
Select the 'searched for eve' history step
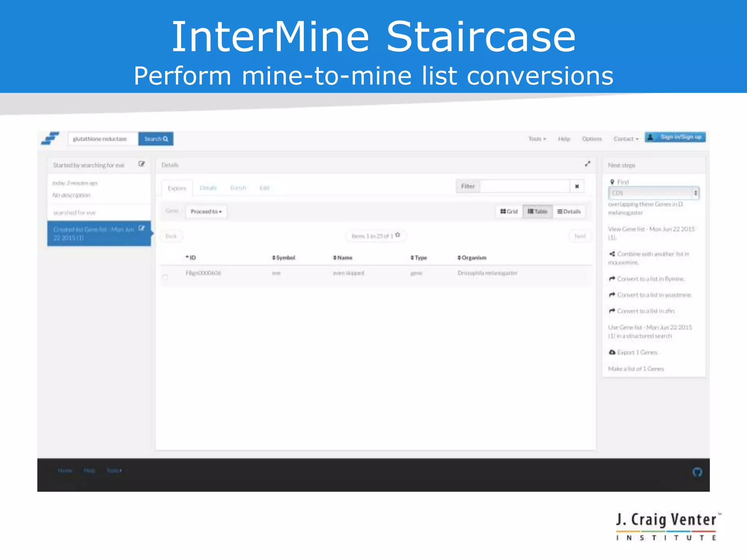pos(99,213)
